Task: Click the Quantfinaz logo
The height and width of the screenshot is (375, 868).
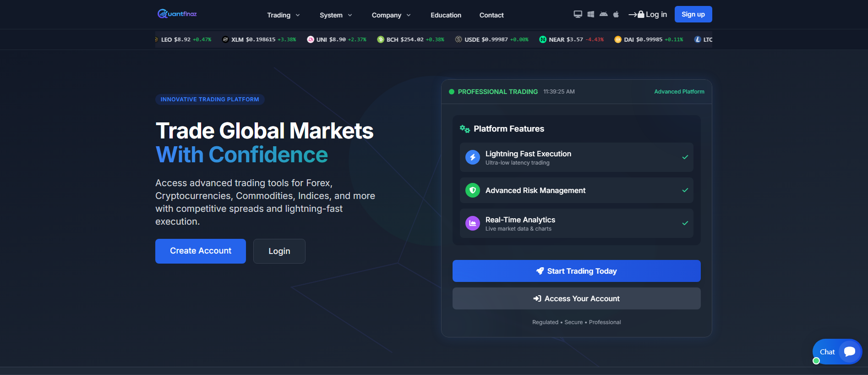Action: [177, 14]
